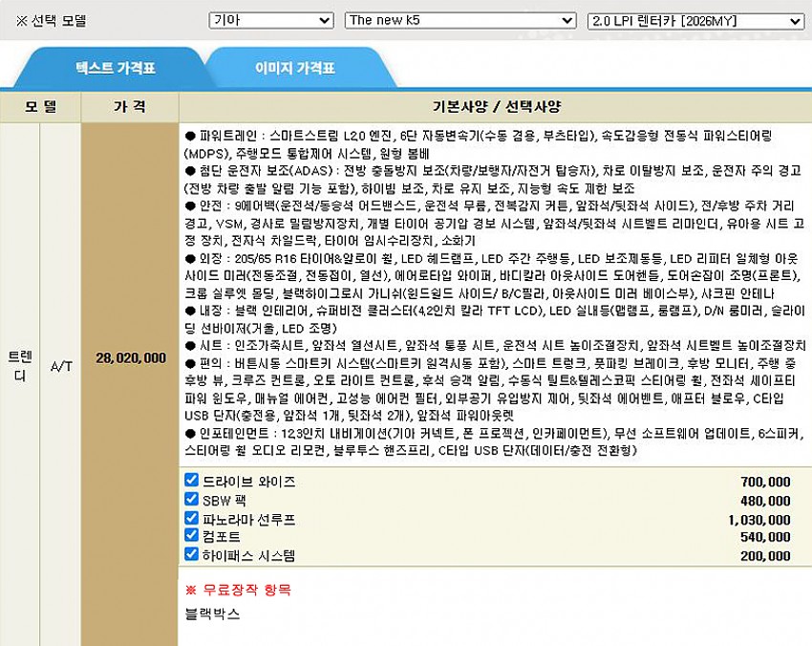812x646 pixels.
Task: Open the 2.0 LPI 렌터카 [2026MY] trim dropdown
Action: coord(695,20)
